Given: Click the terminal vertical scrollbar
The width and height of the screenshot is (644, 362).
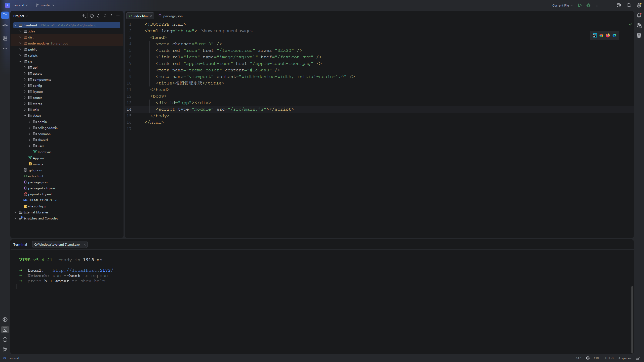Looking at the screenshot, I should pyautogui.click(x=632, y=319).
